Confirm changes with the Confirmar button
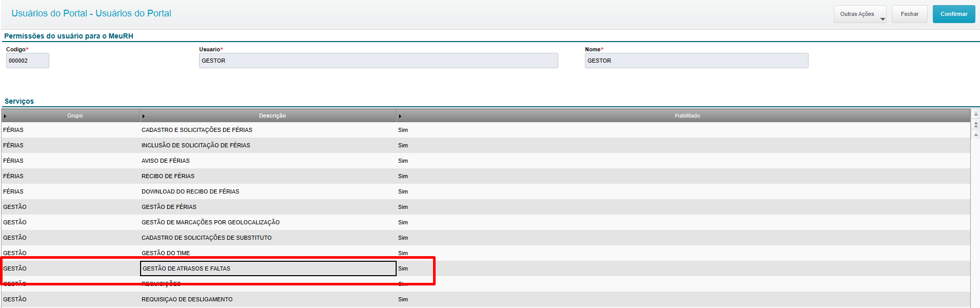980x308 pixels. point(954,14)
